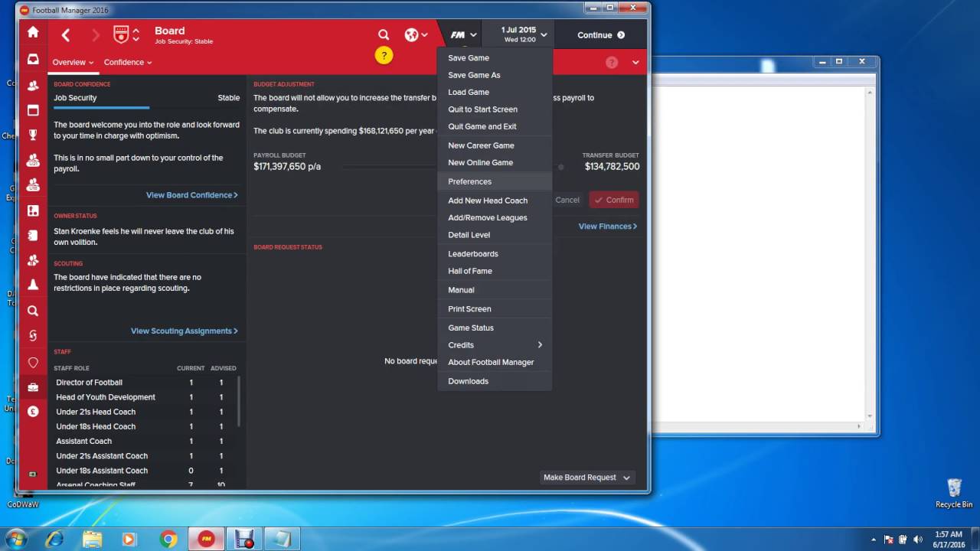Select Head of Youth Development row
Screen dimensions: 980x551
(x=146, y=397)
